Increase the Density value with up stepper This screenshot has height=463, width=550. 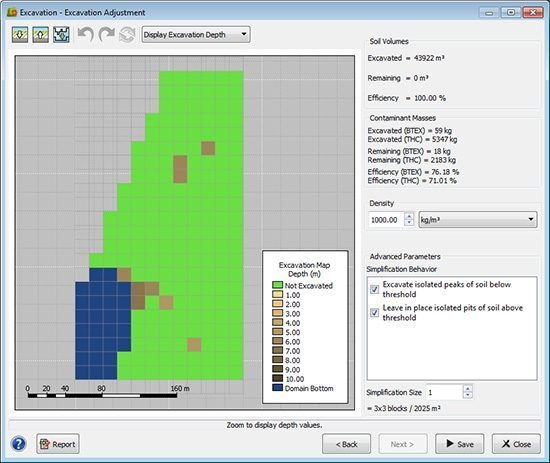click(409, 216)
